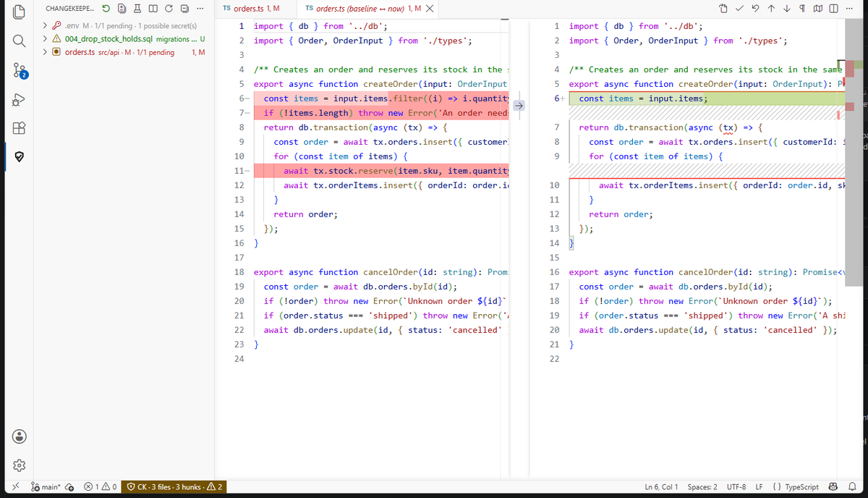Open problems indicator showing 1 error
This screenshot has width=868, height=498.
101,488
